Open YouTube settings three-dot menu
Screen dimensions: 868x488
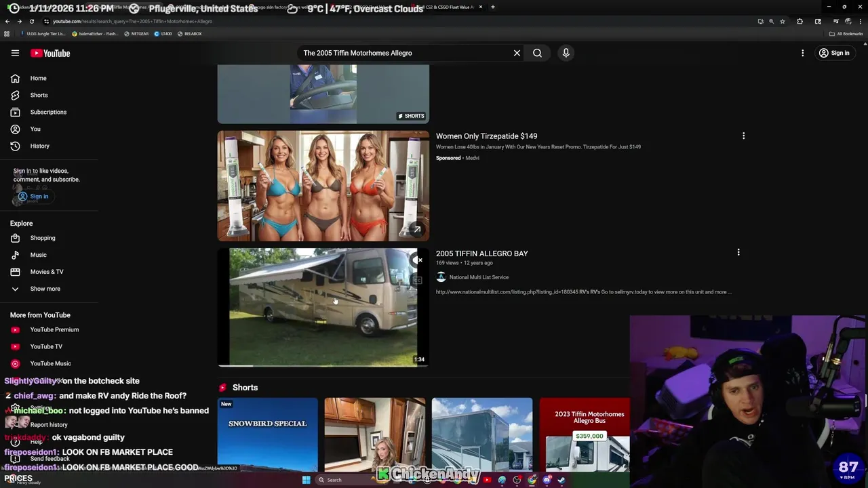tap(802, 53)
